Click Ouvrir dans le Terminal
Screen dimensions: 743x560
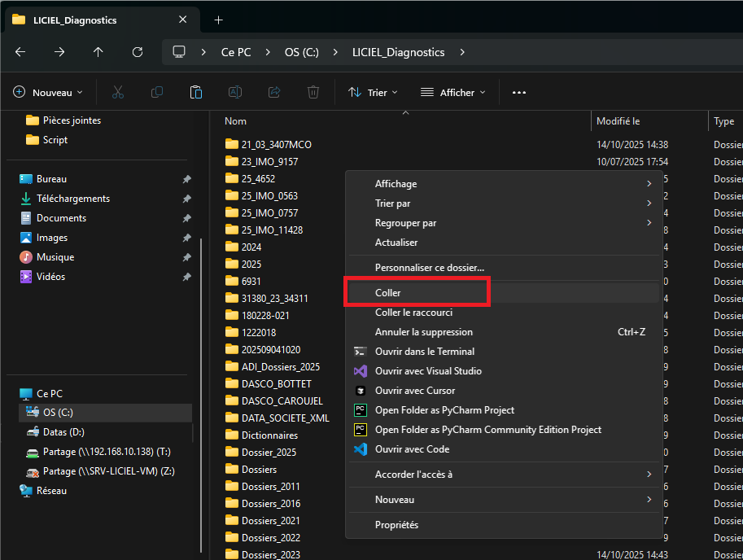point(424,352)
